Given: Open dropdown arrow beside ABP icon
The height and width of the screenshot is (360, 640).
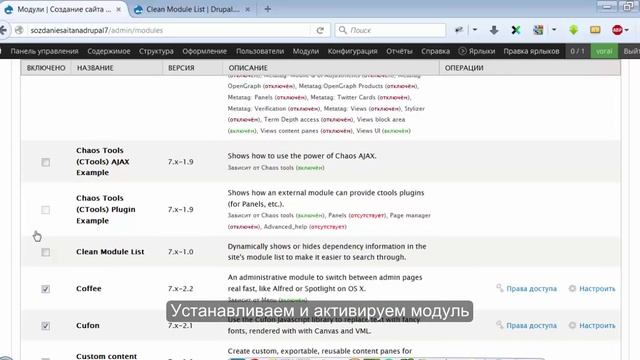Looking at the screenshot, I should (627, 30).
